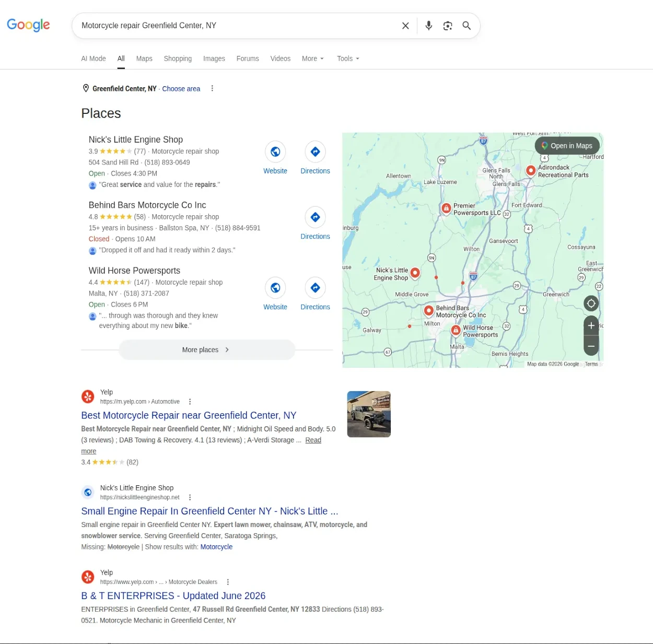This screenshot has width=653, height=644.
Task: Open Wild Horse Powersports place listing
Action: click(x=134, y=271)
